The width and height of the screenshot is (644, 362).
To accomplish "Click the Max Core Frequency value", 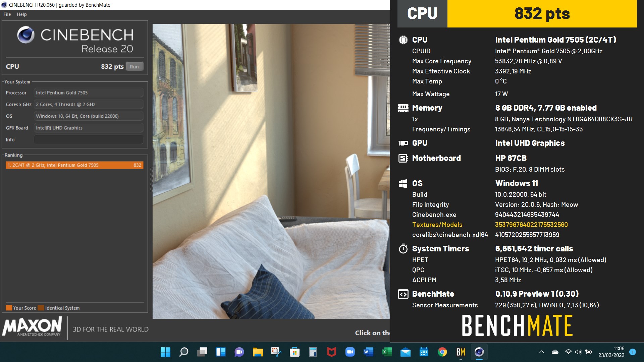I will (x=528, y=61).
